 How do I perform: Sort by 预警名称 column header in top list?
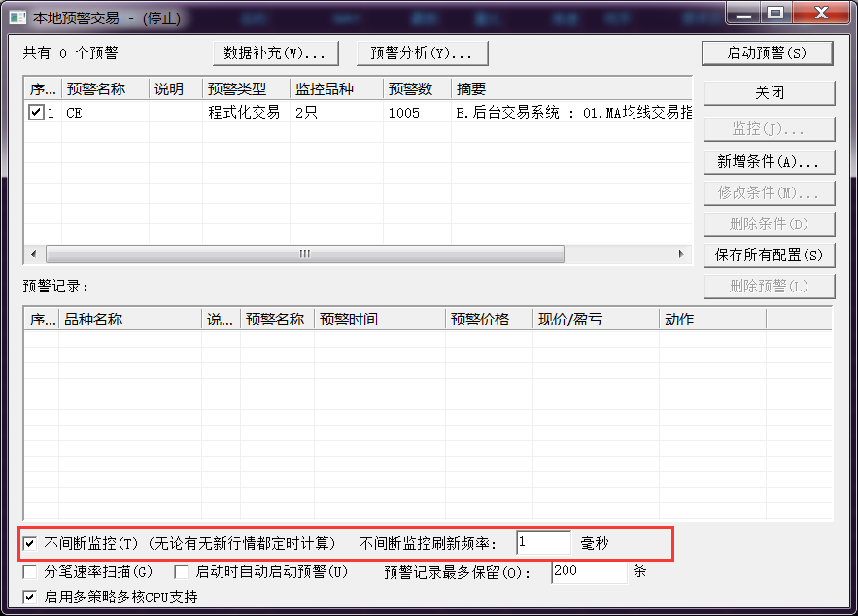click(105, 89)
